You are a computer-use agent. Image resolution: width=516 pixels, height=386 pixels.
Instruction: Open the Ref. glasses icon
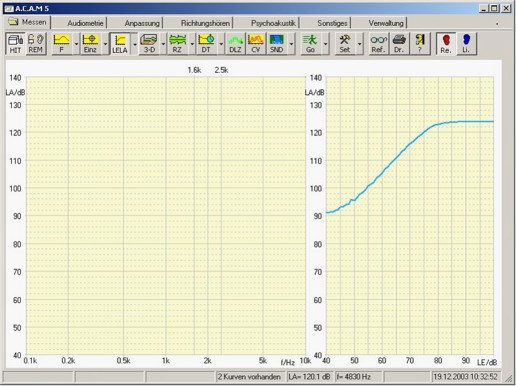coord(378,44)
